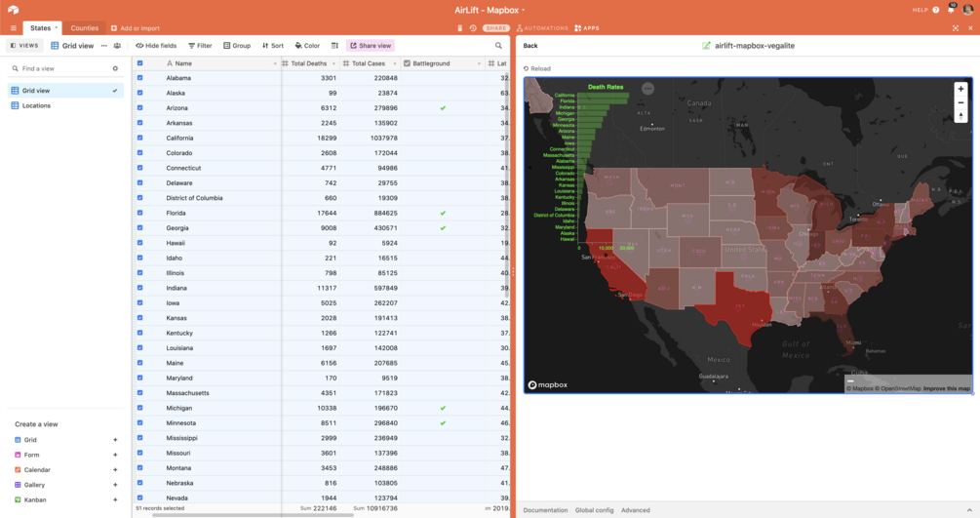Select Grid view in the sidebar
The height and width of the screenshot is (518, 980).
point(65,91)
